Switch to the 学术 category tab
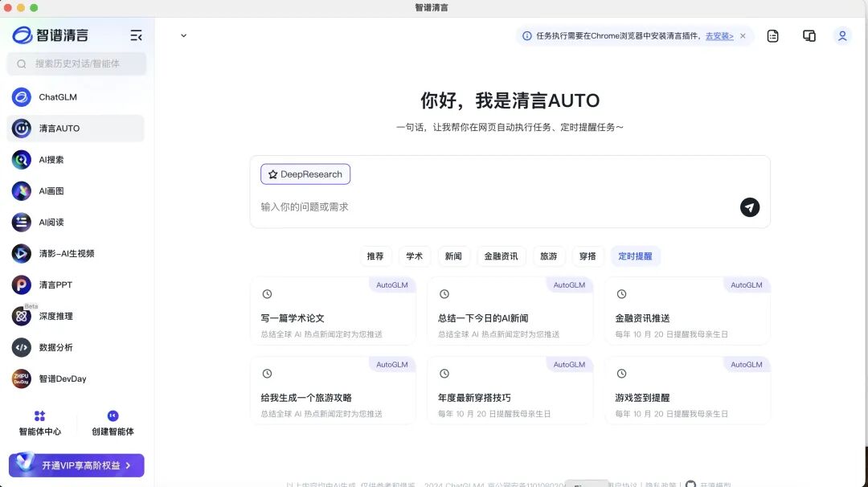 [415, 256]
